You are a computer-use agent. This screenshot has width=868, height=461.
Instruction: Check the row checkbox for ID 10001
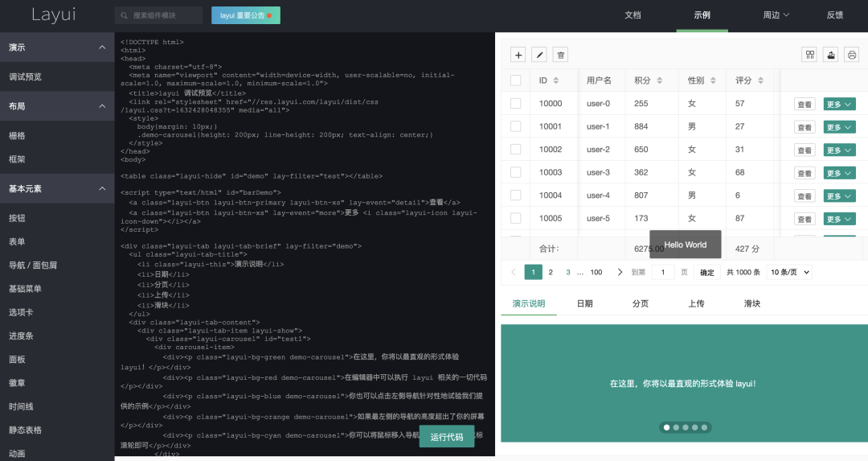pyautogui.click(x=515, y=126)
